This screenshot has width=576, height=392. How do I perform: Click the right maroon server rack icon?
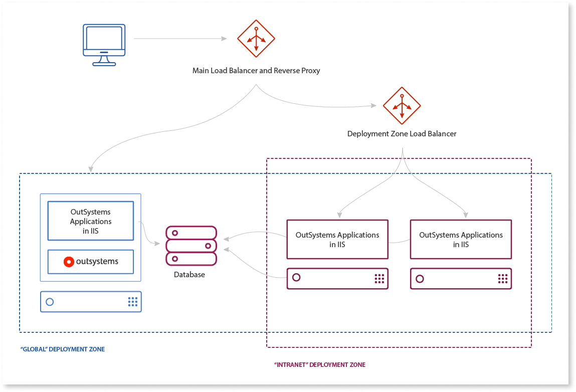[460, 279]
